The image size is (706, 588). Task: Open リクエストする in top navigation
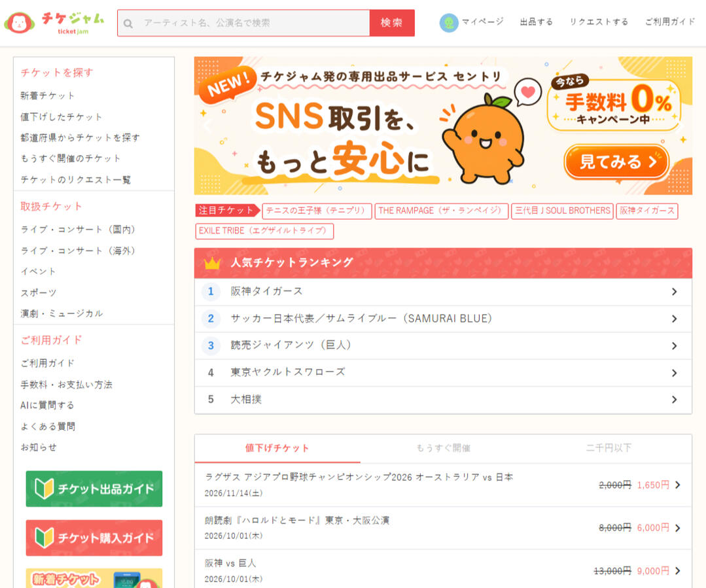(x=599, y=22)
